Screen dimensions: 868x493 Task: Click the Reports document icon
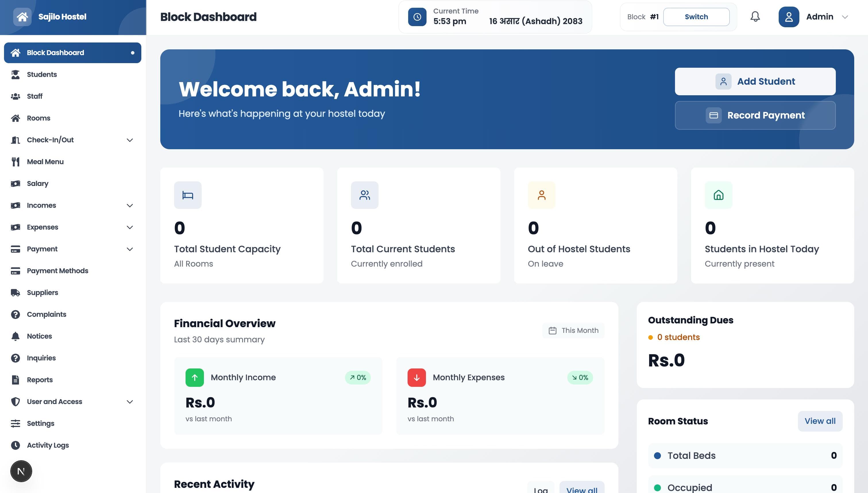15,380
